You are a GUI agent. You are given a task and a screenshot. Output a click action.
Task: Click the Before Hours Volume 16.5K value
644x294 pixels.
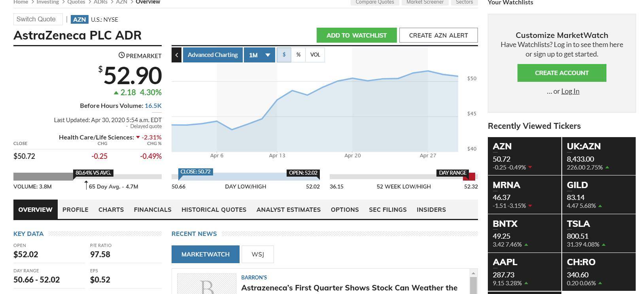(153, 106)
